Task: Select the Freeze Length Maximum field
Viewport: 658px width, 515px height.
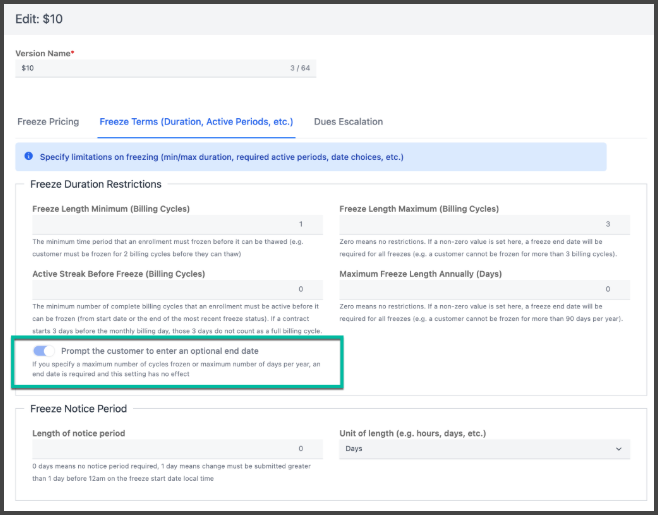Action: pos(484,225)
